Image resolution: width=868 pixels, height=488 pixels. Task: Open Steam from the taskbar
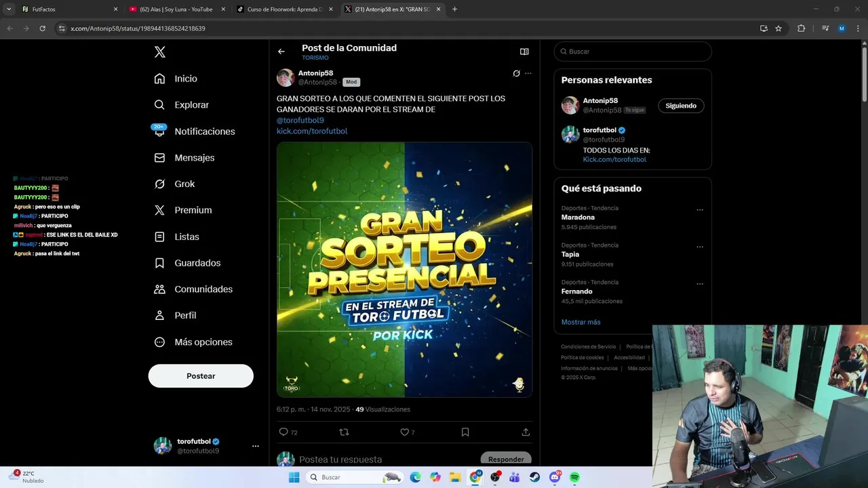[534, 477]
